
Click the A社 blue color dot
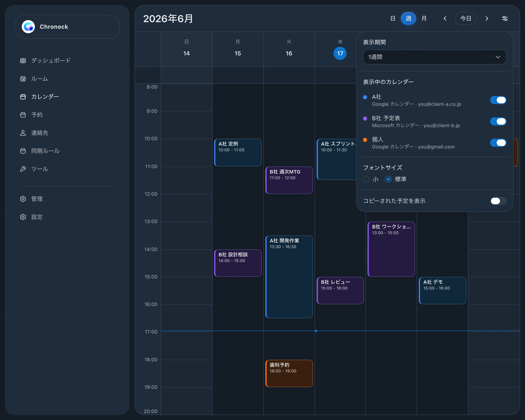[365, 97]
